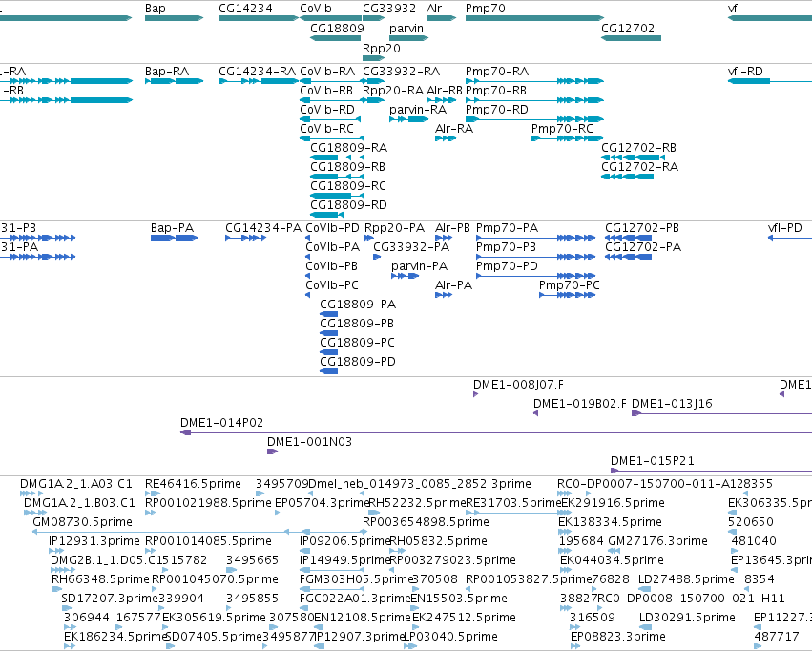Select the Rpp20 gene label
This screenshot has height=651, width=812.
coord(382,48)
